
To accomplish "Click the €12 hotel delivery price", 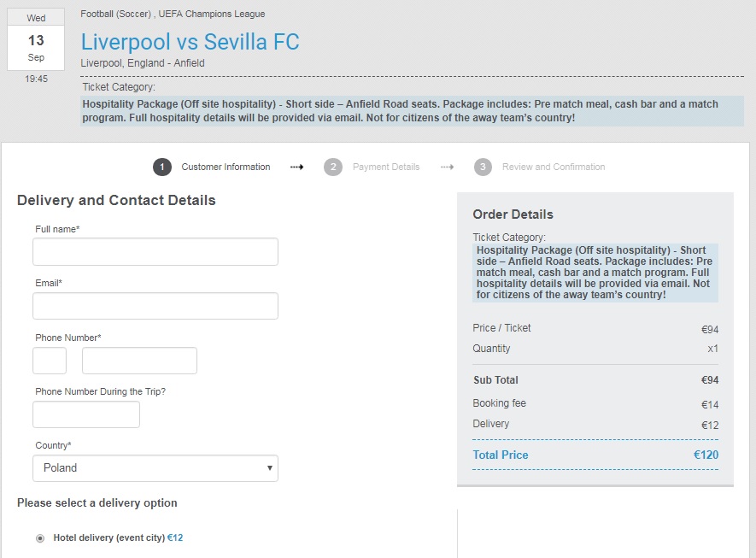I will (175, 538).
